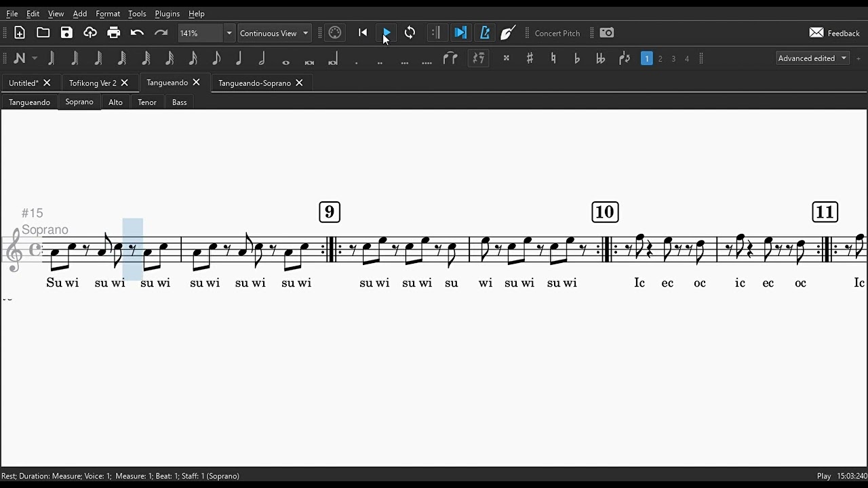Toggle pan score during playback

460,33
